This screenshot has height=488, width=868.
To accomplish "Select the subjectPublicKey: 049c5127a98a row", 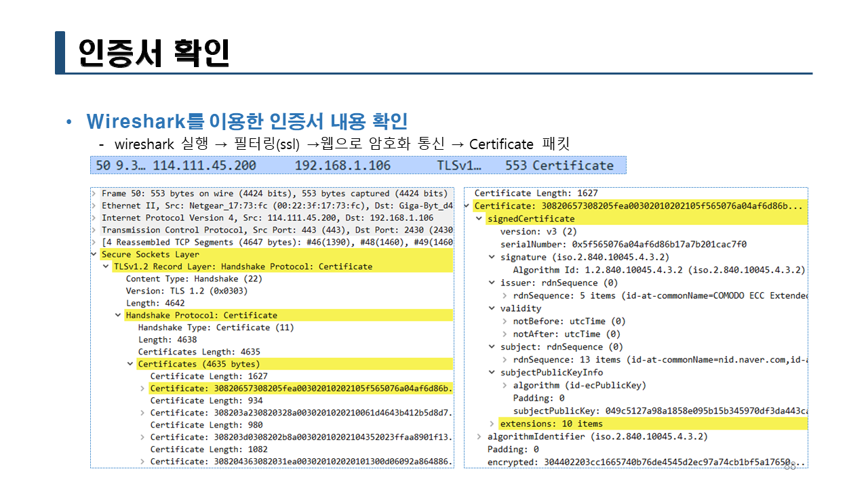I will click(x=660, y=411).
